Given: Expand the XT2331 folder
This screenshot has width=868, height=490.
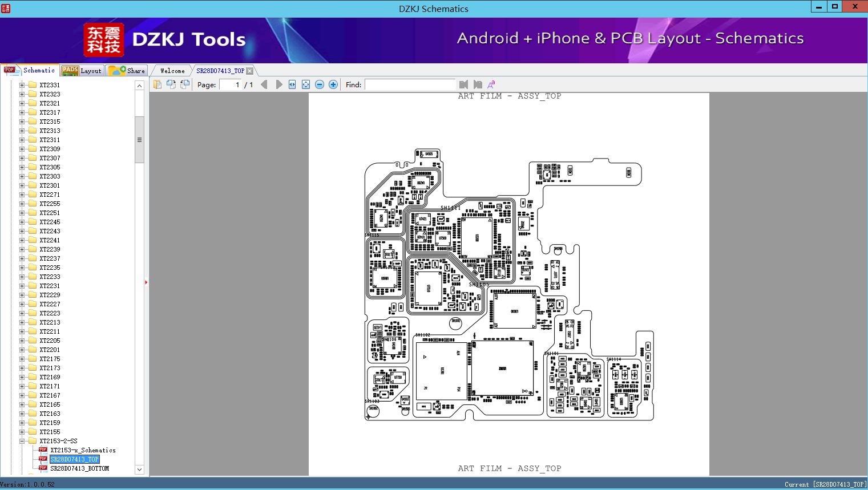Looking at the screenshot, I should [x=22, y=85].
